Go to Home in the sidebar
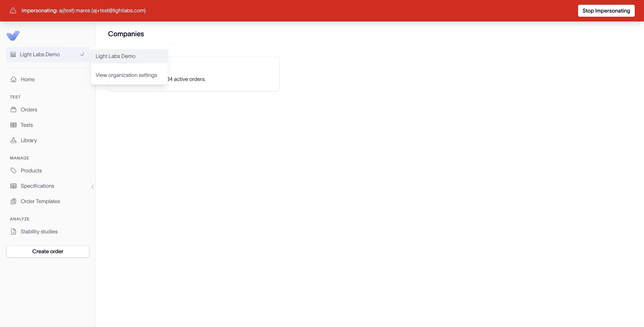This screenshot has height=327, width=644. click(x=48, y=79)
